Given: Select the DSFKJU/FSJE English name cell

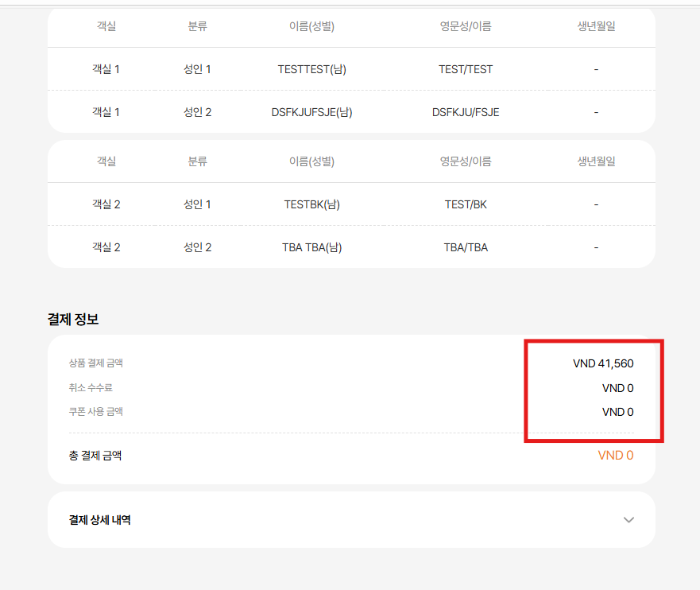Looking at the screenshot, I should click(x=466, y=112).
